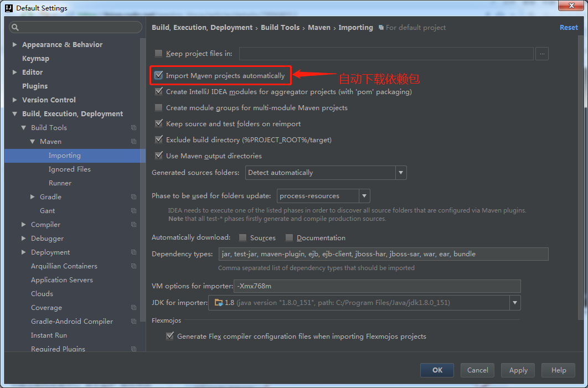
Task: Enable 'Keep project files in' checkbox
Action: [x=158, y=54]
